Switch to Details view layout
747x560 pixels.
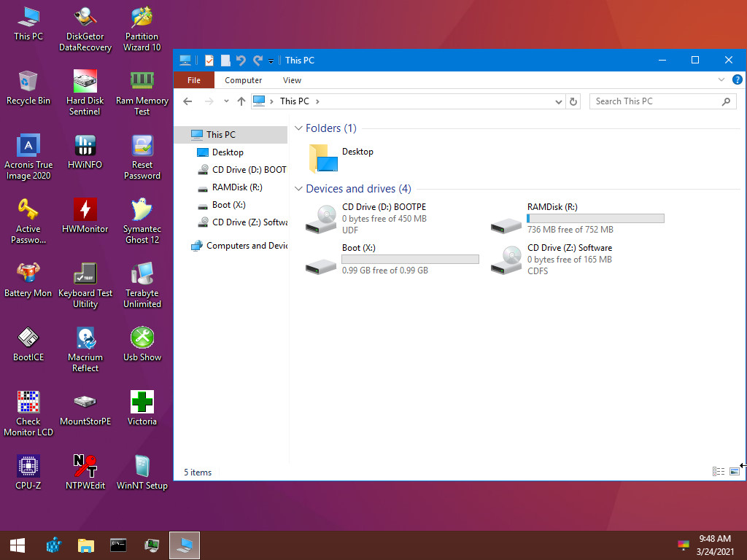tap(719, 472)
